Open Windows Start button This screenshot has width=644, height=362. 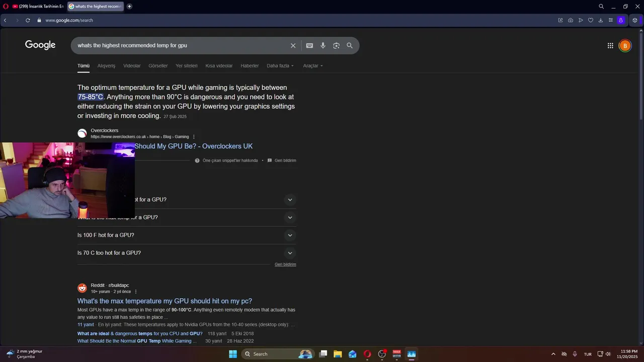click(233, 354)
